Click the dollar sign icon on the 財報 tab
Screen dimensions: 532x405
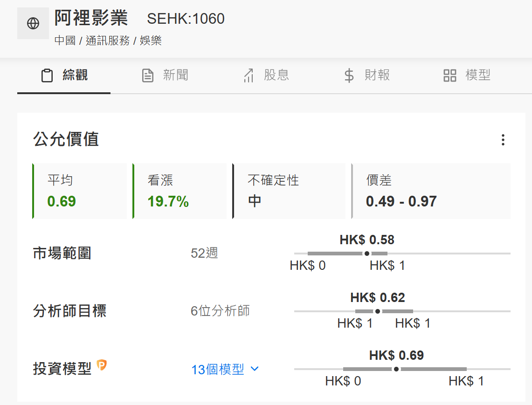(x=349, y=76)
